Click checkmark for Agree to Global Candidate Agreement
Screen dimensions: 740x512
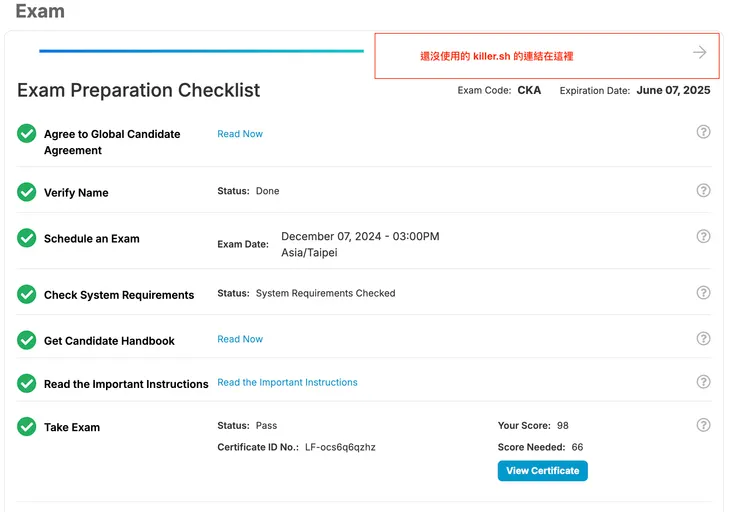coord(27,133)
